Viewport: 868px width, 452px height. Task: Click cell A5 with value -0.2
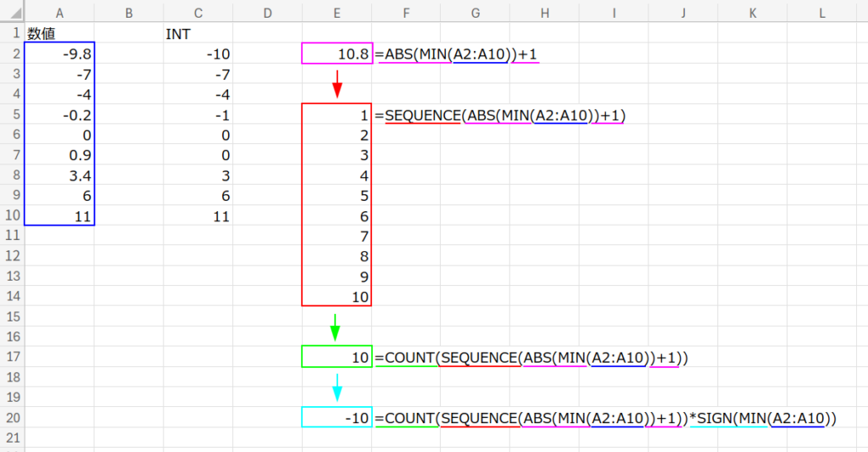tap(59, 114)
